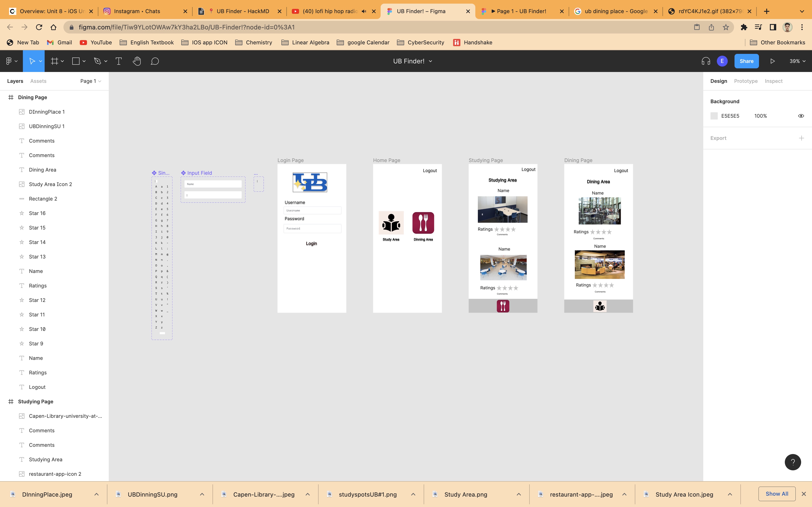
Task: Select the Comment tool
Action: 155,61
